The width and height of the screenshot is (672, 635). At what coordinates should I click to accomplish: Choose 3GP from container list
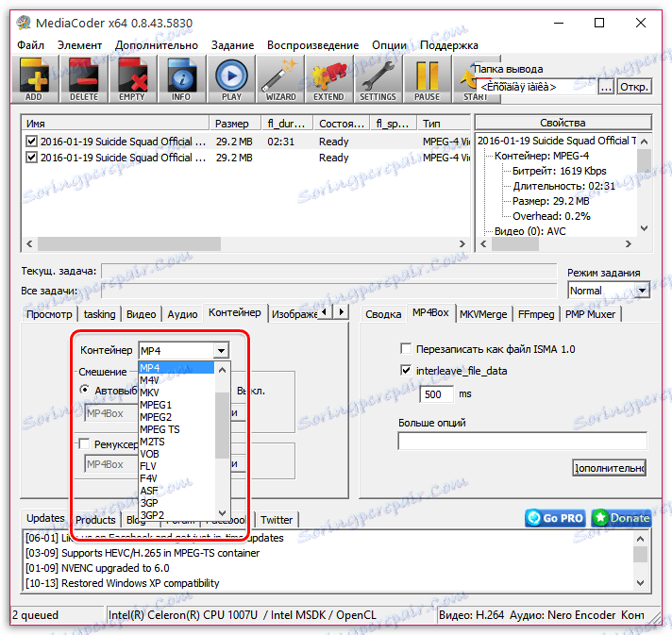[176, 503]
